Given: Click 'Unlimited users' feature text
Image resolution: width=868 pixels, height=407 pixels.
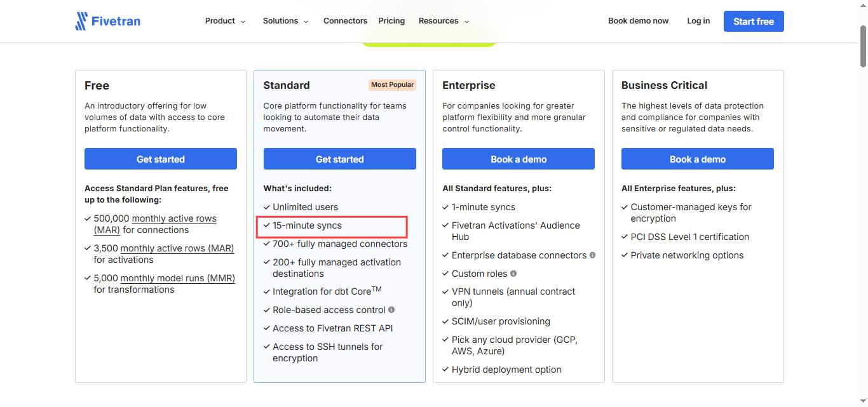Looking at the screenshot, I should (306, 207).
